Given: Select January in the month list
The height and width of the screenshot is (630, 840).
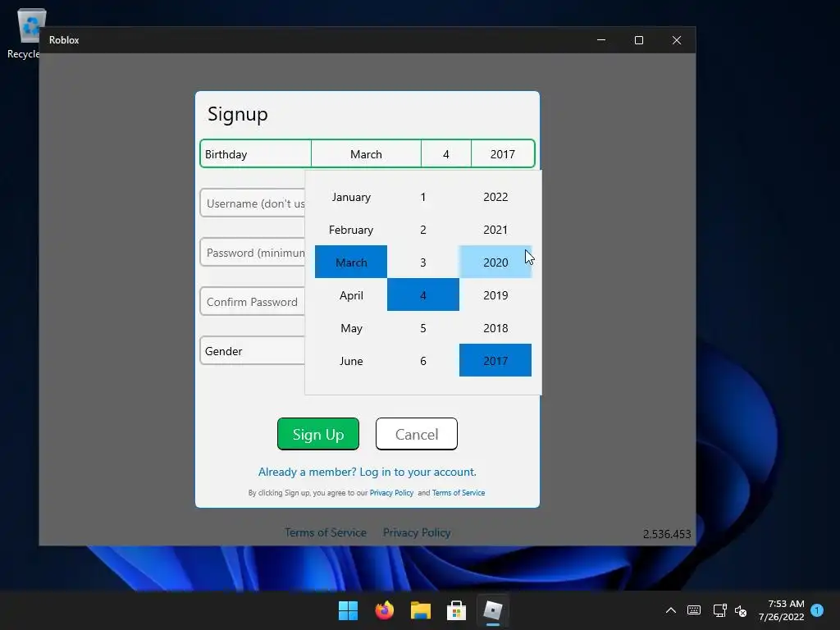Looking at the screenshot, I should coord(351,197).
